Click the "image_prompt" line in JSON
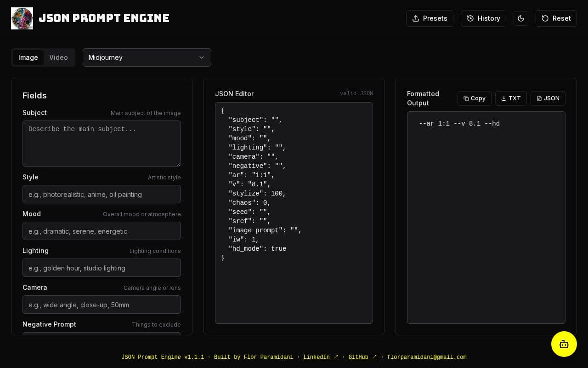 [x=265, y=230]
